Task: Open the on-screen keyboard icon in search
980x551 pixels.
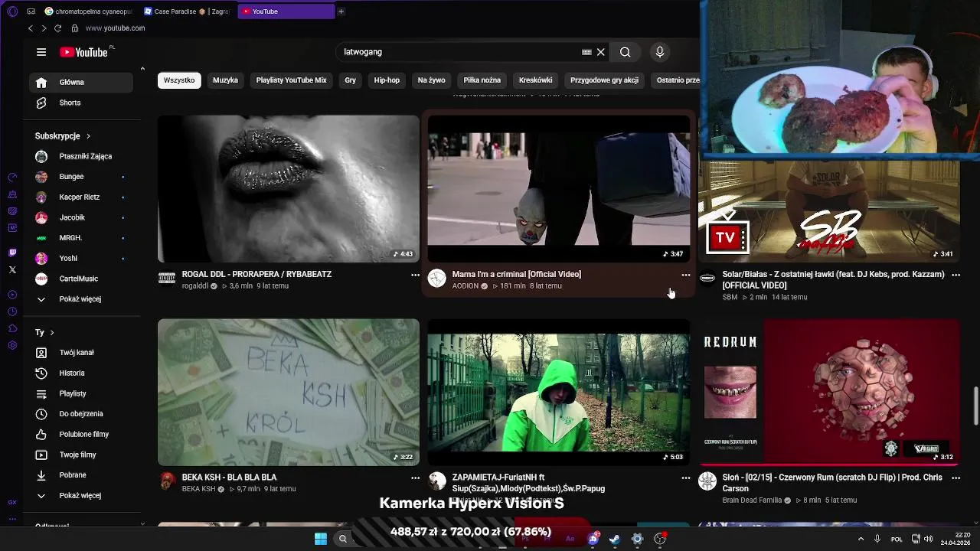Action: [x=586, y=52]
